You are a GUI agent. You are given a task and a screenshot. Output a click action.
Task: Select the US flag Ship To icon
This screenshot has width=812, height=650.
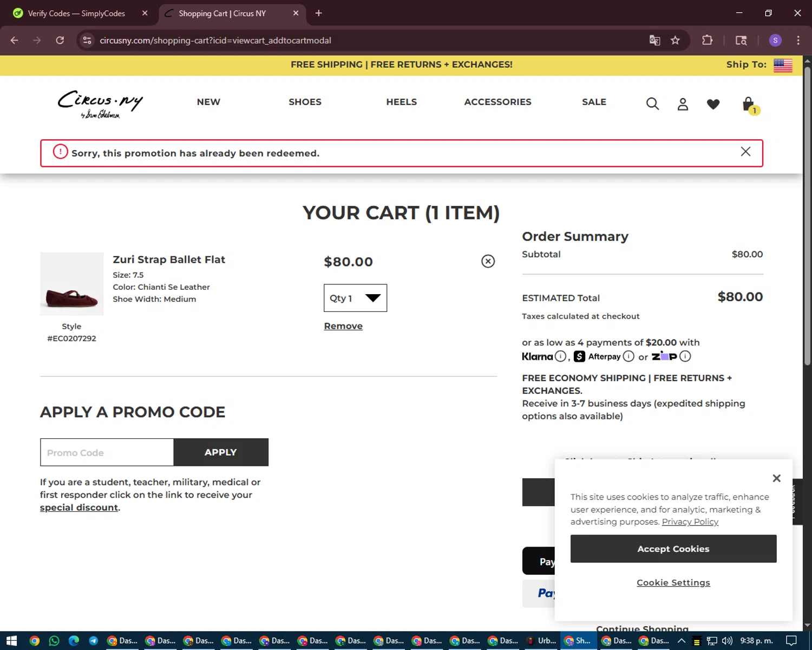783,65
